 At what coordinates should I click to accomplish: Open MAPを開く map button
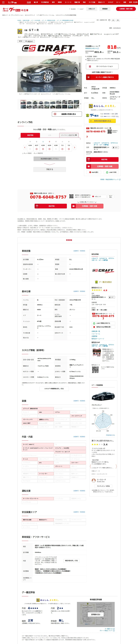[94, 172]
